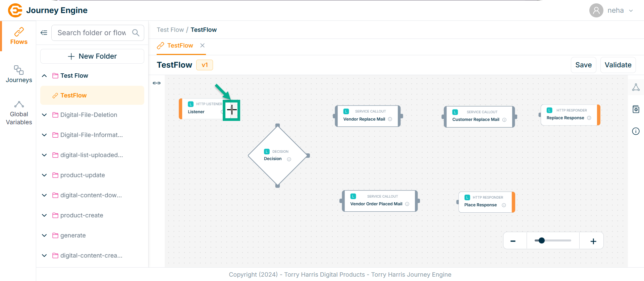
Task: Collapse the folder panel with arrow icon
Action: tap(44, 33)
